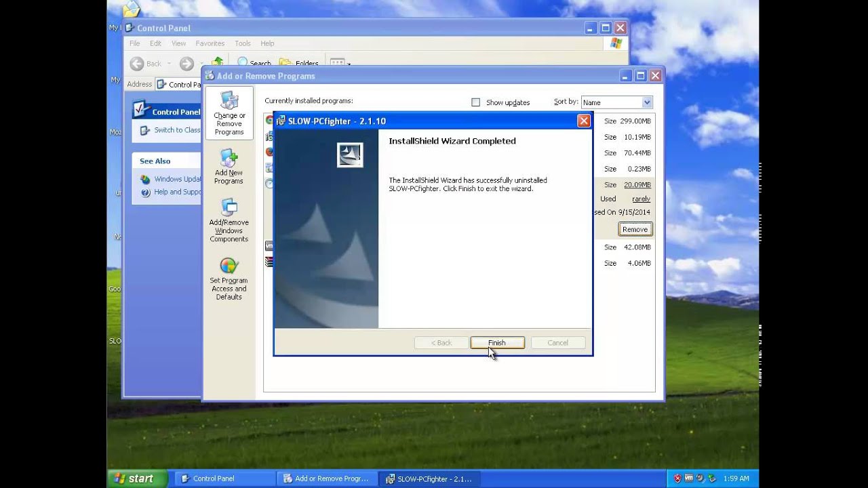Image resolution: width=868 pixels, height=488 pixels.
Task: Click the Forward arrow in Control Panel
Action: point(186,64)
